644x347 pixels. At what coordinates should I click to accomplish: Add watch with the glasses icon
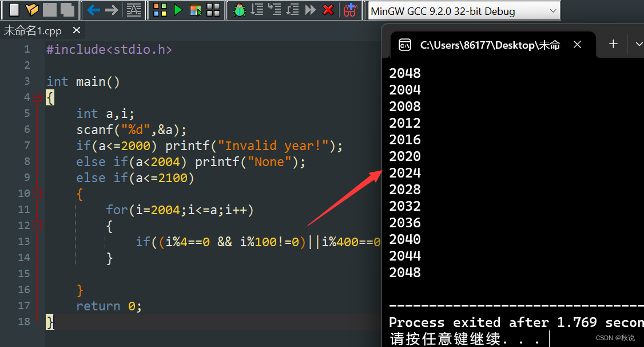pos(350,10)
